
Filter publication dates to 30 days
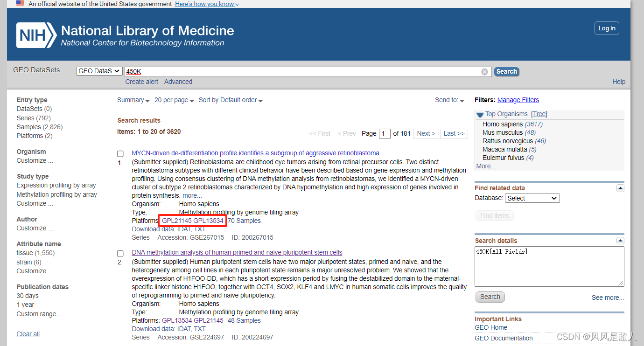click(x=28, y=296)
